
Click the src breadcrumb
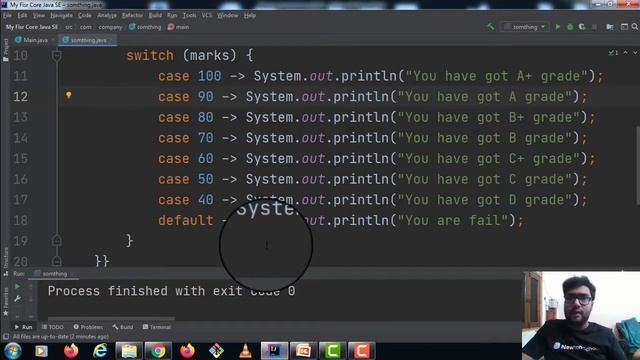[69, 27]
